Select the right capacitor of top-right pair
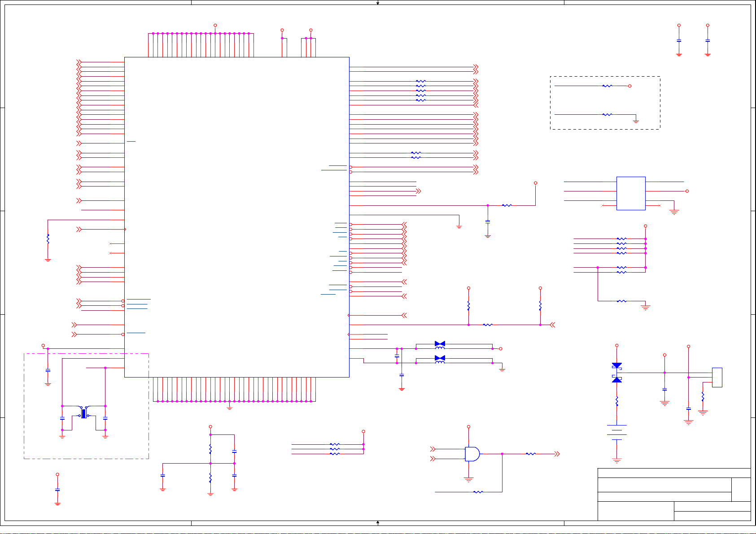This screenshot has height=534, width=756. pyautogui.click(x=708, y=40)
